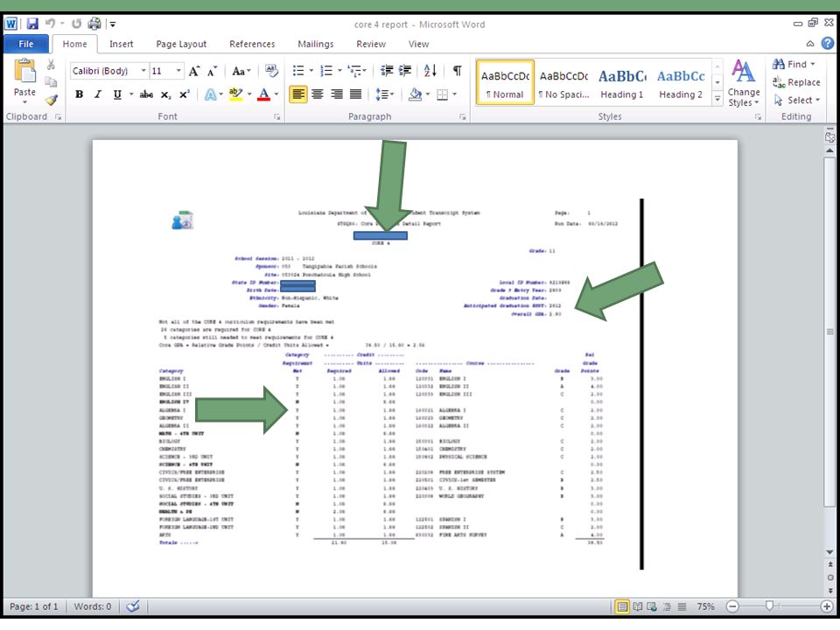
Task: Toggle Strikethrough formatting
Action: coord(146,94)
